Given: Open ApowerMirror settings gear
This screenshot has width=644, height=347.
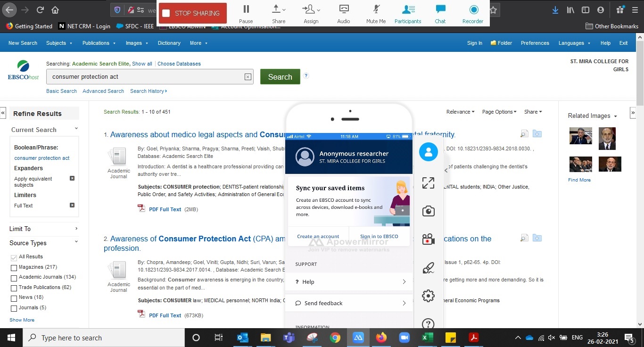Looking at the screenshot, I should 428,296.
